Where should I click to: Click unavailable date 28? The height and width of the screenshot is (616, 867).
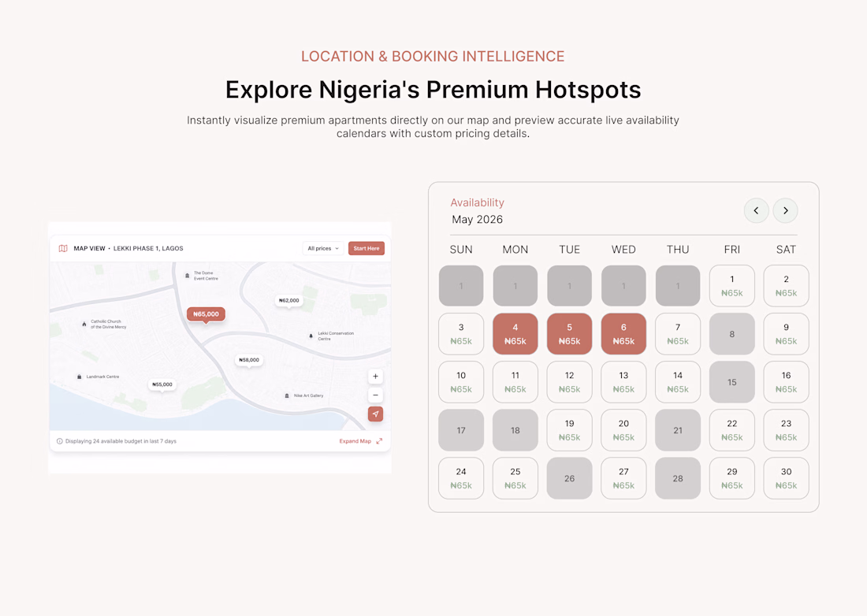click(x=678, y=478)
